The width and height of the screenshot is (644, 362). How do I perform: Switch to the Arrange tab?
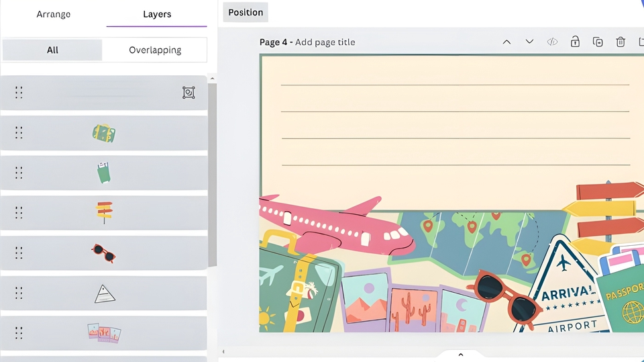point(54,14)
